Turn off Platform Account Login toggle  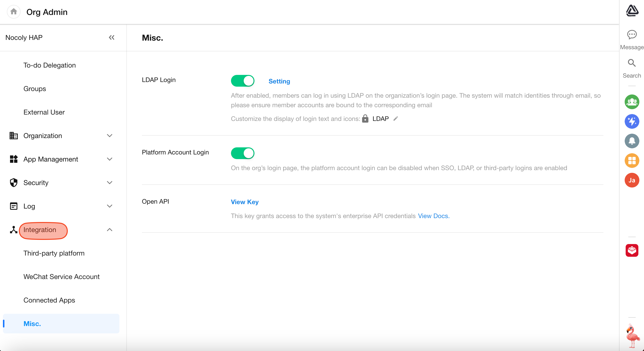click(242, 153)
